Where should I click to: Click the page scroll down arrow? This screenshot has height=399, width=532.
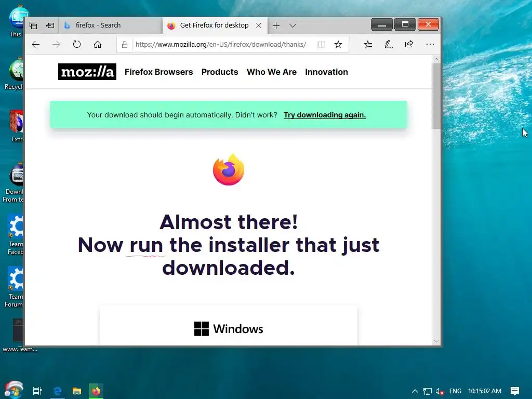tap(436, 341)
